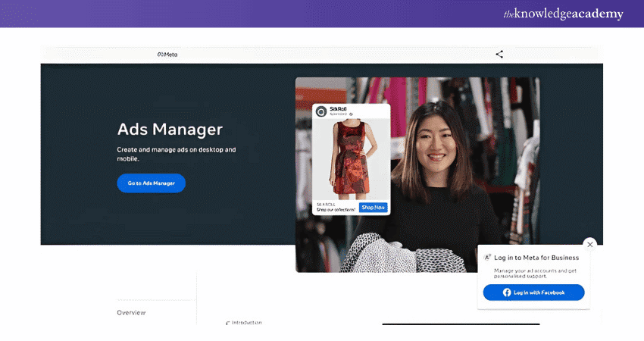The height and width of the screenshot is (341, 644).
Task: Click The Knowledge Academy logo
Action: 563,14
